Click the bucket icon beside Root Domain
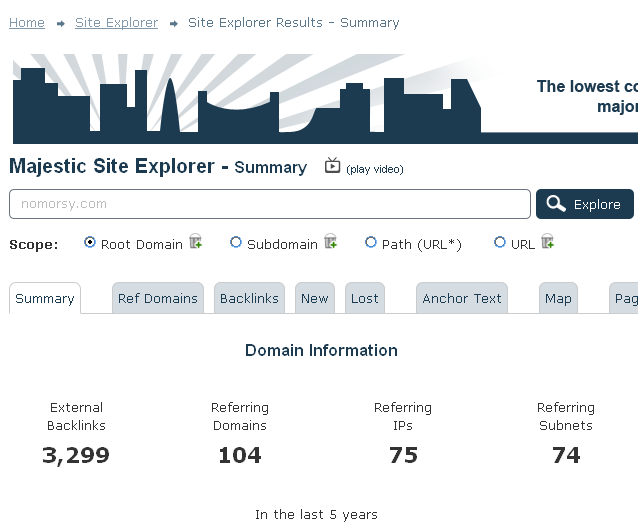 tap(196, 242)
